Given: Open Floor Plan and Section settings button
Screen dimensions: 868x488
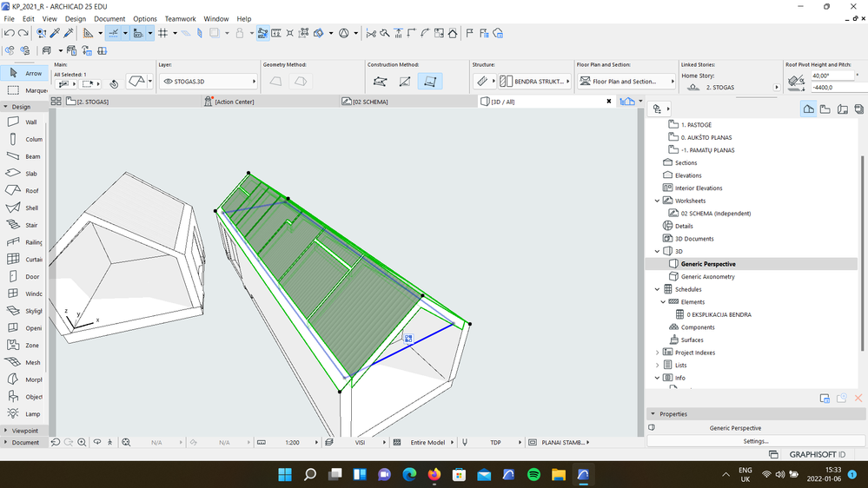Looking at the screenshot, I should click(627, 82).
